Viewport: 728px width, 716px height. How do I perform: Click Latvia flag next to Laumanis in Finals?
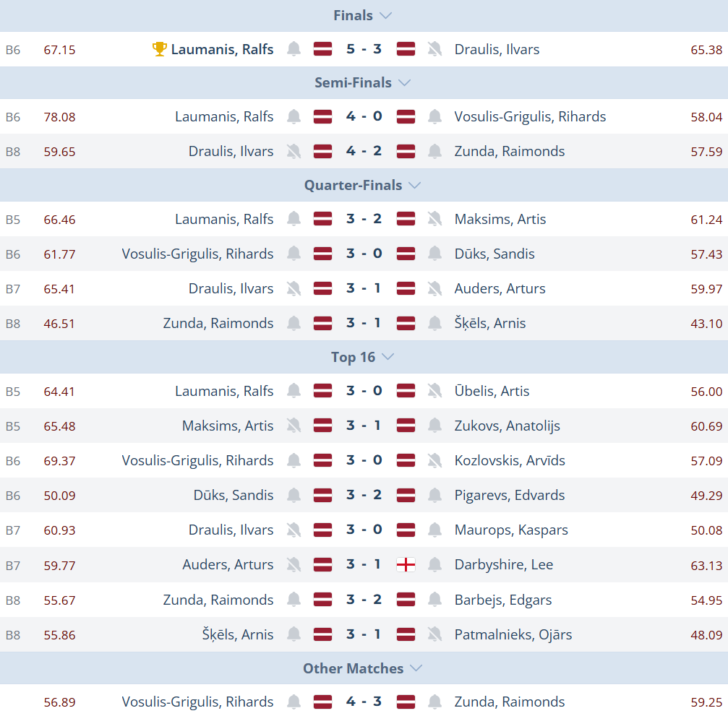(322, 49)
